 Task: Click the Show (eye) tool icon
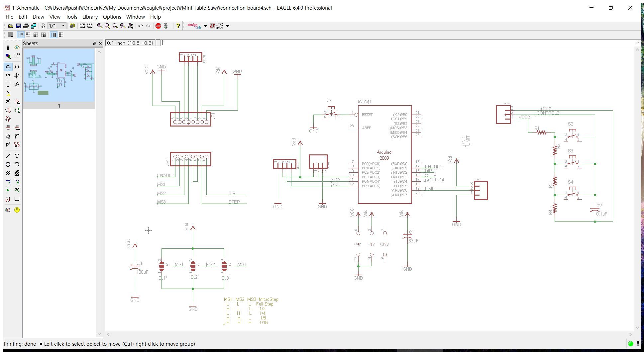coord(17,47)
